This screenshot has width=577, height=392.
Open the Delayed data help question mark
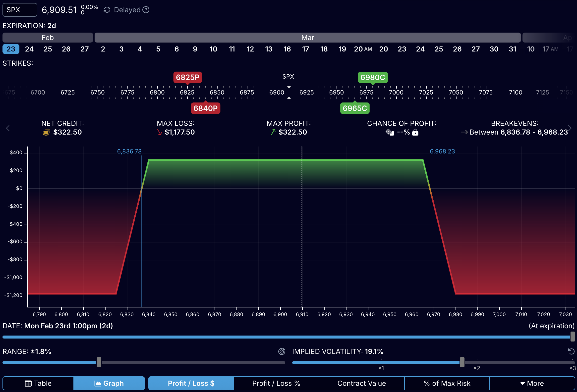click(x=146, y=10)
